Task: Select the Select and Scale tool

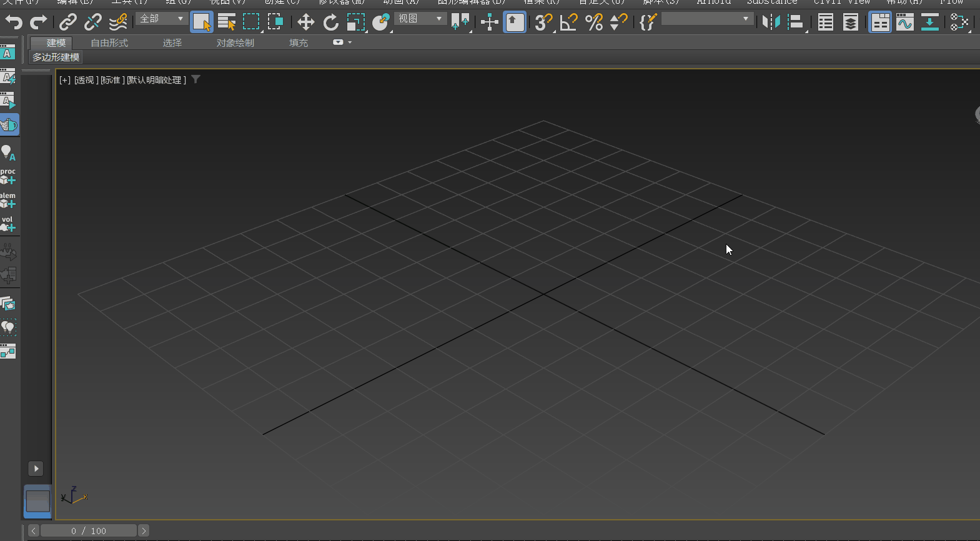Action: tap(355, 22)
